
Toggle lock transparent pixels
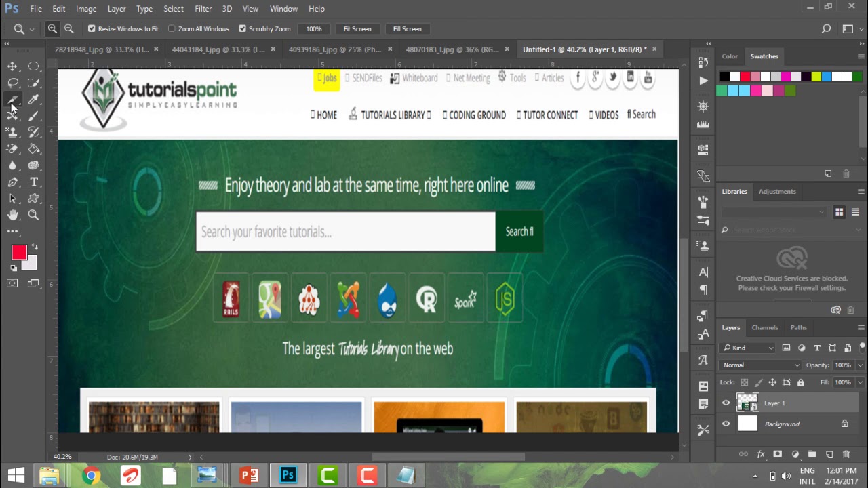[x=744, y=382]
